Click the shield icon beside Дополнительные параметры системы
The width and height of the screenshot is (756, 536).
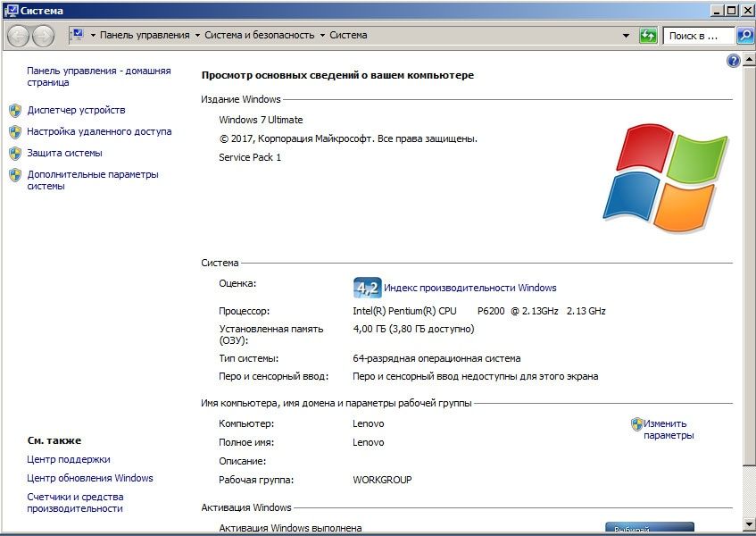coord(15,174)
